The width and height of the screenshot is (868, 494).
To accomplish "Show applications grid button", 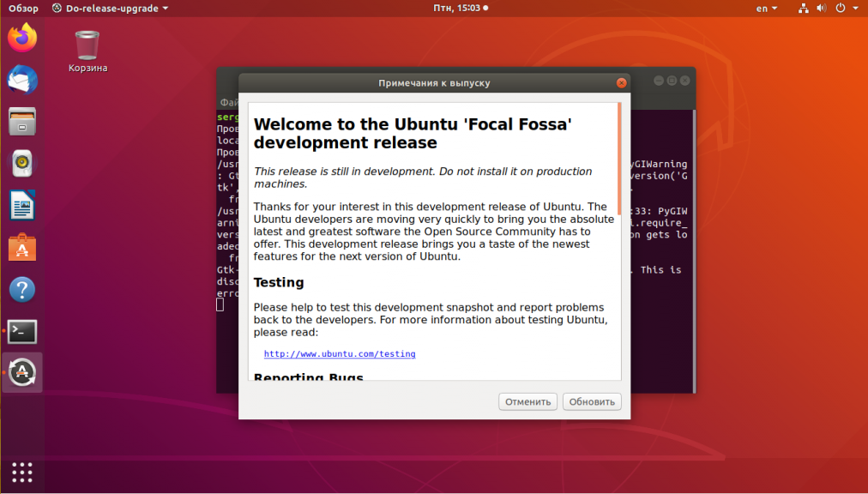I will click(22, 472).
